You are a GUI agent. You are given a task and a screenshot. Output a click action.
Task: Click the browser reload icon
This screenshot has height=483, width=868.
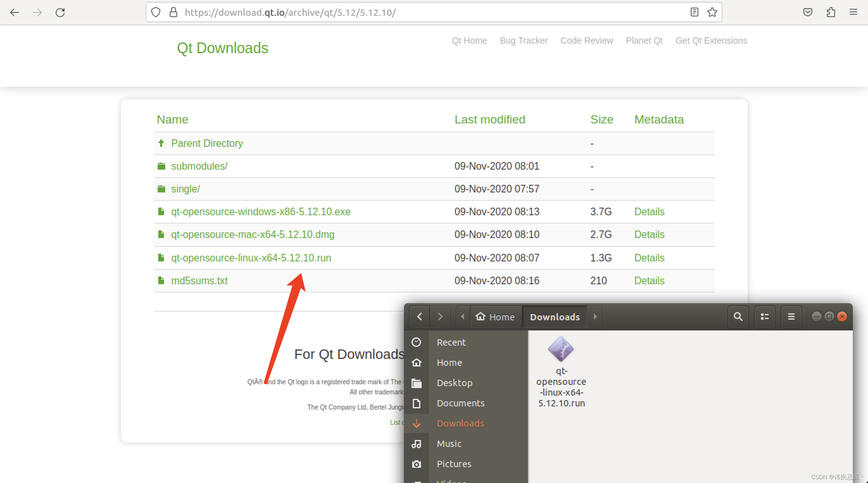pos(60,13)
